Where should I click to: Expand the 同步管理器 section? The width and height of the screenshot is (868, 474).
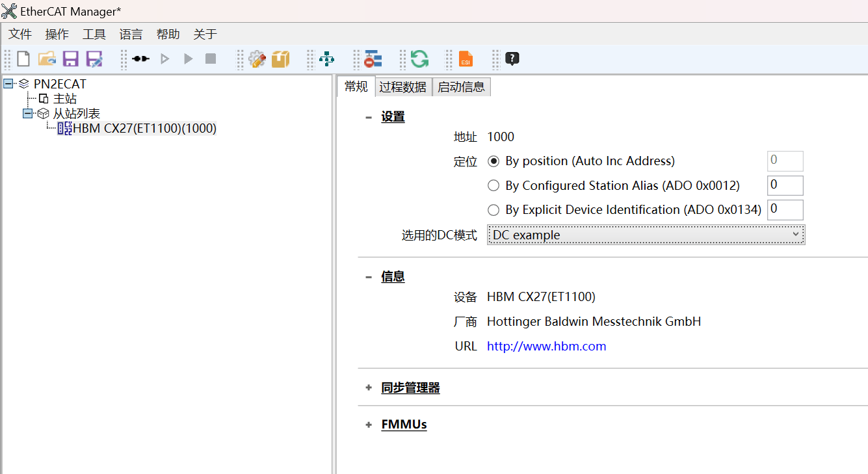(x=369, y=388)
